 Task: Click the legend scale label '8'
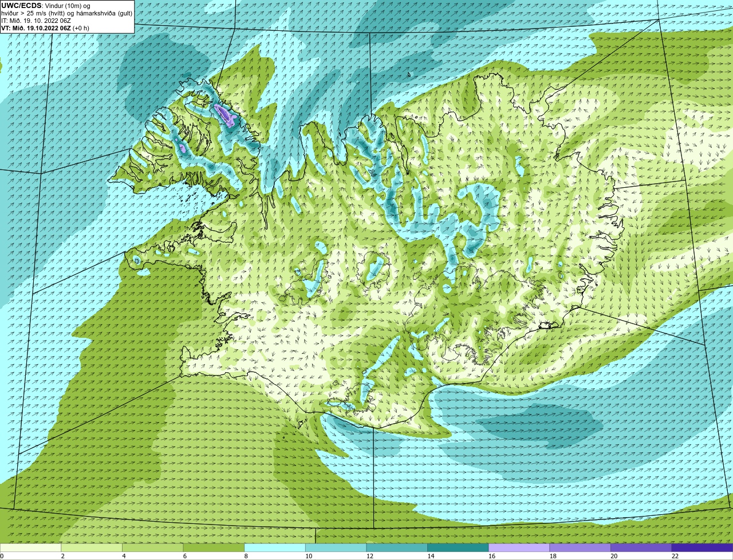point(246,556)
